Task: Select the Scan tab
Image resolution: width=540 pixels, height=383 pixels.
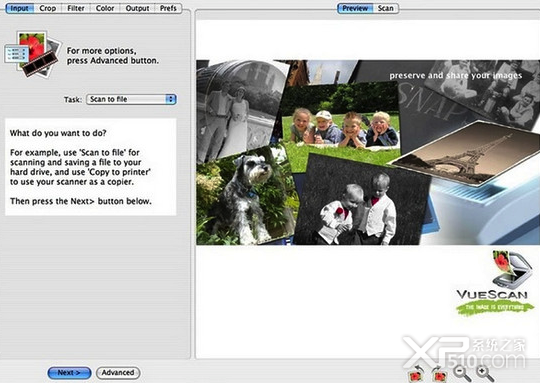Action: click(385, 8)
